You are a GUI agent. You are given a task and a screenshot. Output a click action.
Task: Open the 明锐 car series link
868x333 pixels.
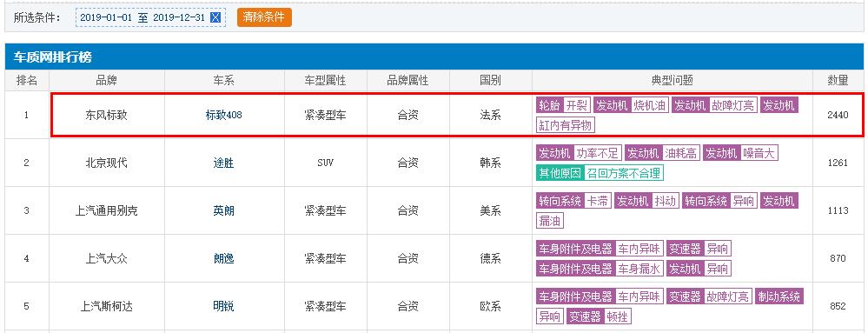point(223,306)
